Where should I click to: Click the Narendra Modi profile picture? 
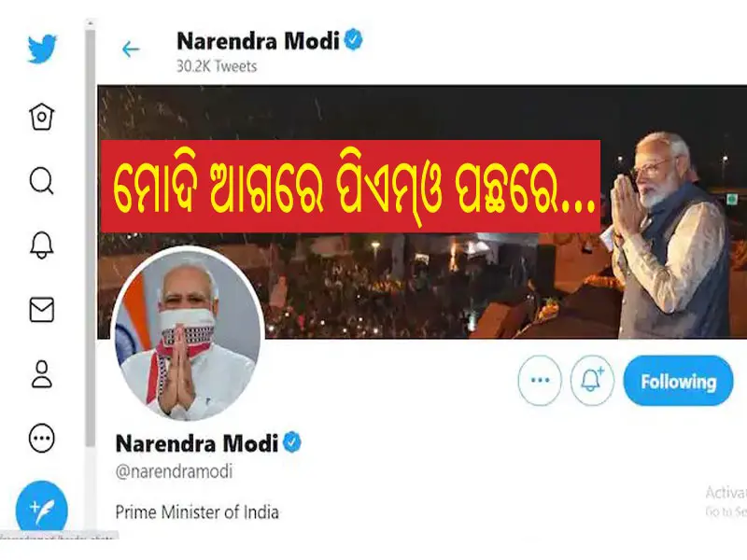pos(188,334)
